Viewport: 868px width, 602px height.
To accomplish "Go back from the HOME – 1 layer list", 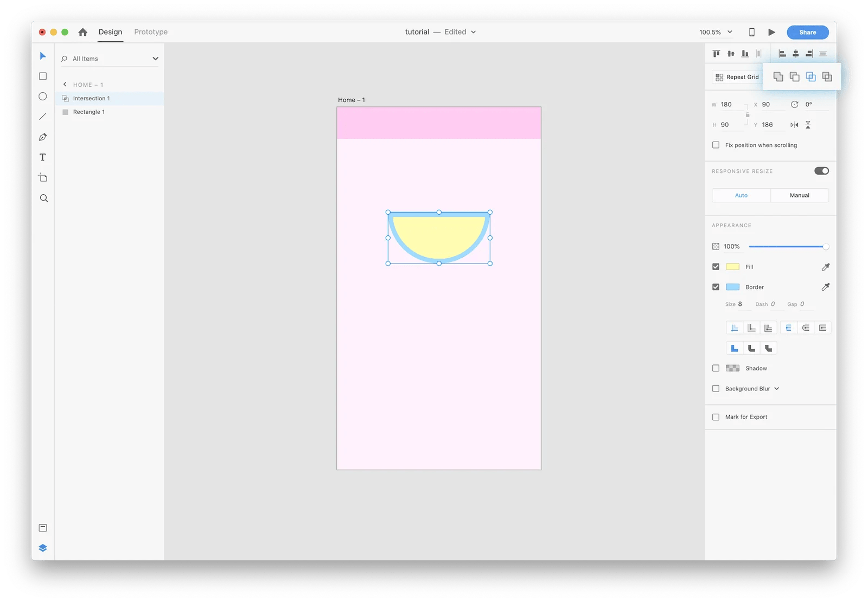I will (x=65, y=85).
